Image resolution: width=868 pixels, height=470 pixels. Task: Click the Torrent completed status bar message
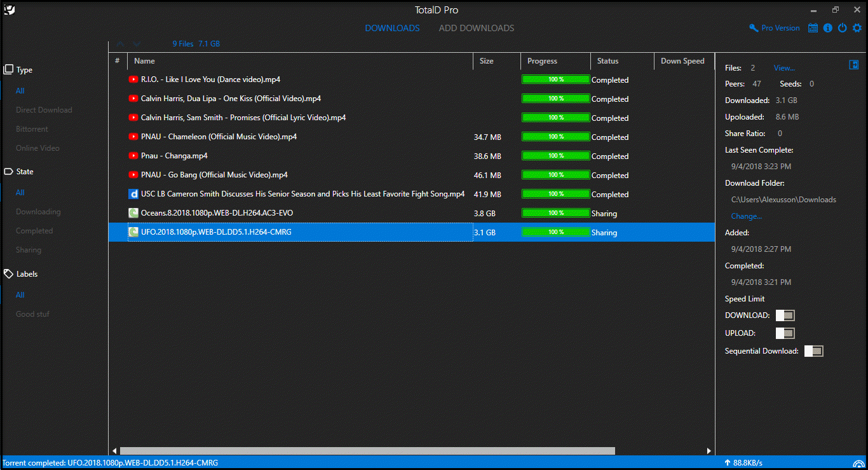[110, 463]
